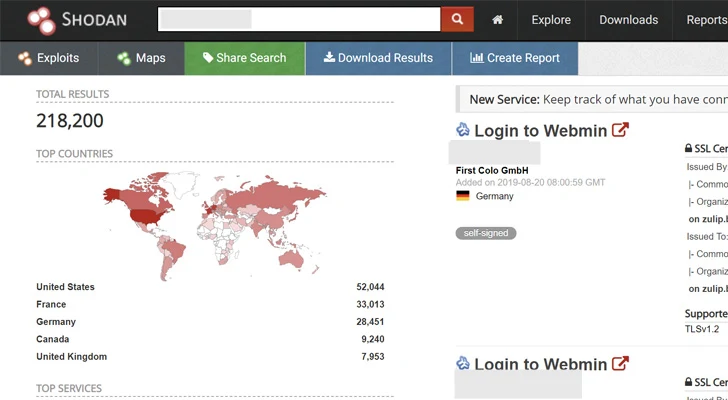Click the Germany count 28,451
This screenshot has height=400, width=728.
[x=370, y=322]
